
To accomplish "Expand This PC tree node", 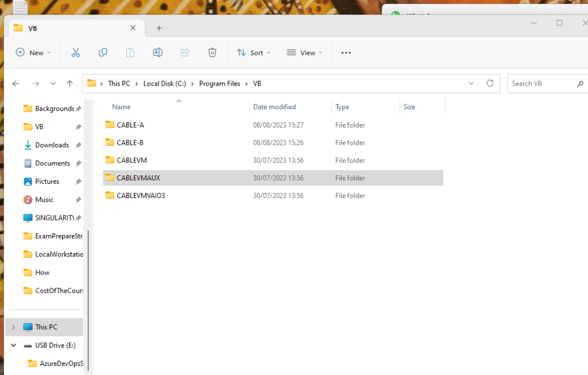I will point(14,327).
